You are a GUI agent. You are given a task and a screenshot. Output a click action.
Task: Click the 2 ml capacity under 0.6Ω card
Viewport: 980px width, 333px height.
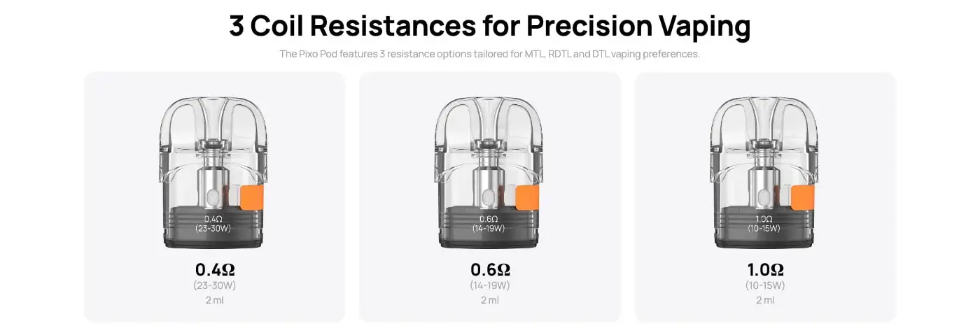click(x=490, y=300)
